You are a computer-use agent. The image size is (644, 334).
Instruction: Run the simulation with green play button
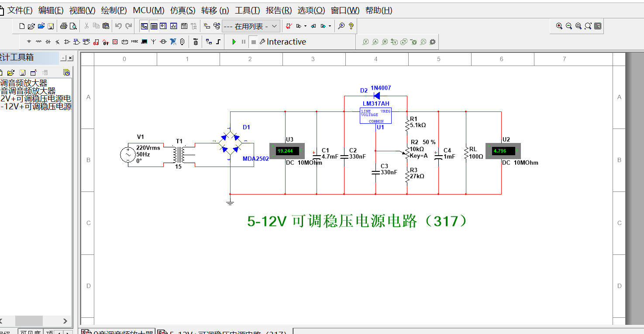click(234, 42)
